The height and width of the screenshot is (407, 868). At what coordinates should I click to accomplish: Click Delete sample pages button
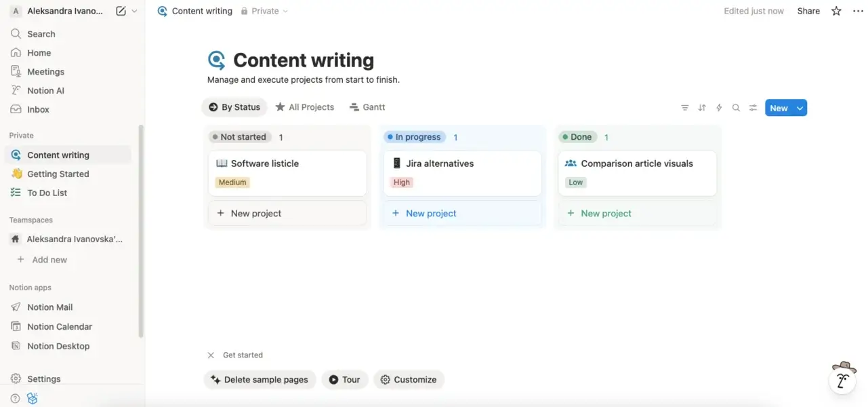tap(260, 379)
